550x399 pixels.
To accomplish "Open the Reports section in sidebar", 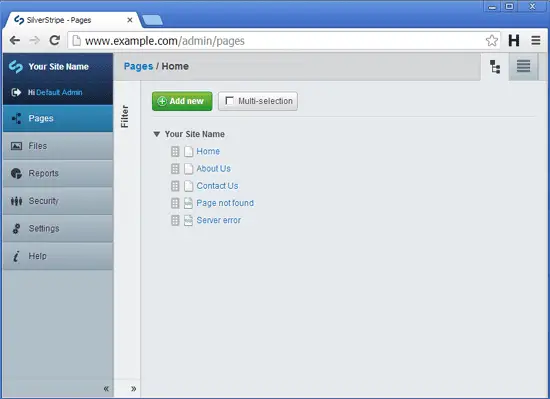I will [58, 174].
